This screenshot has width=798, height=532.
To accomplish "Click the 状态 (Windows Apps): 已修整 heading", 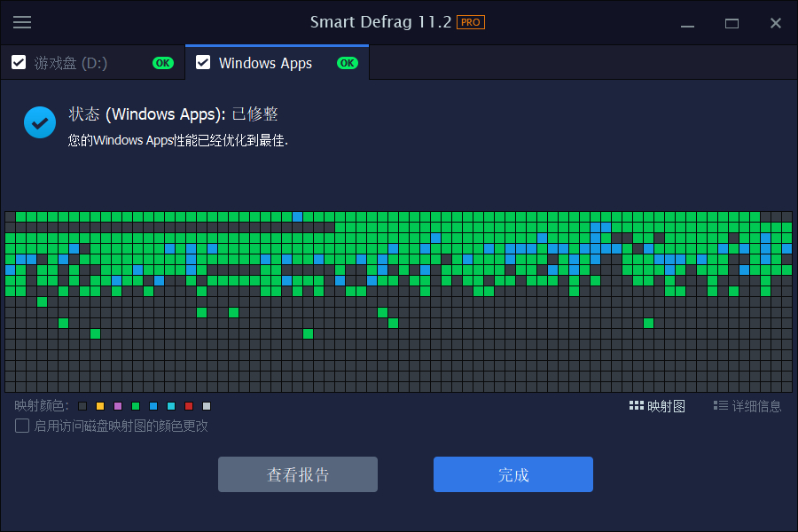I will tap(174, 114).
